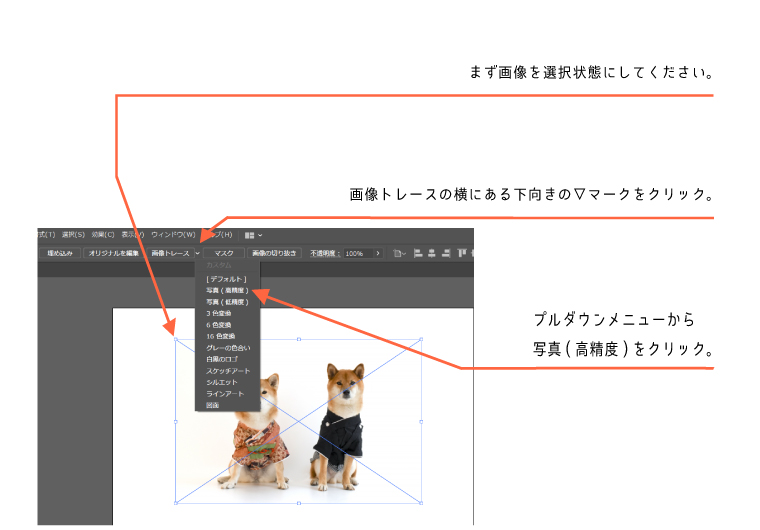Open the align-to selection dropdown icon
Screen dimensions: 760x530
pyautogui.click(x=399, y=253)
